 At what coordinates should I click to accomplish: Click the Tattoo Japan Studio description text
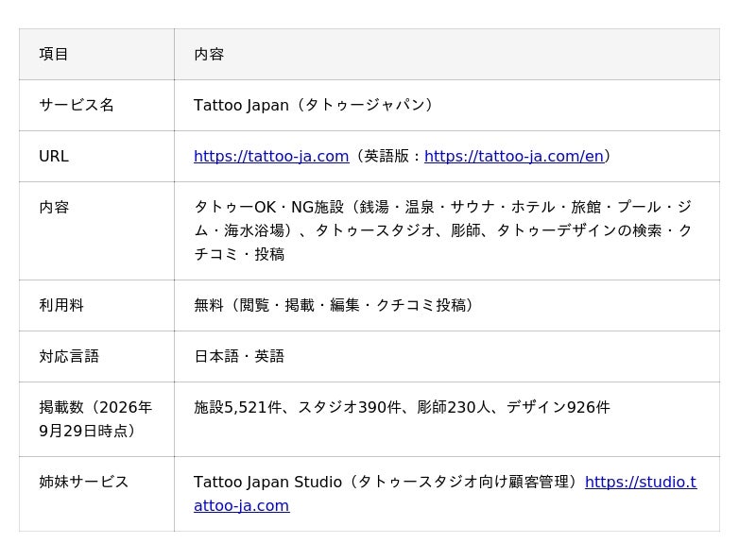coord(388,482)
